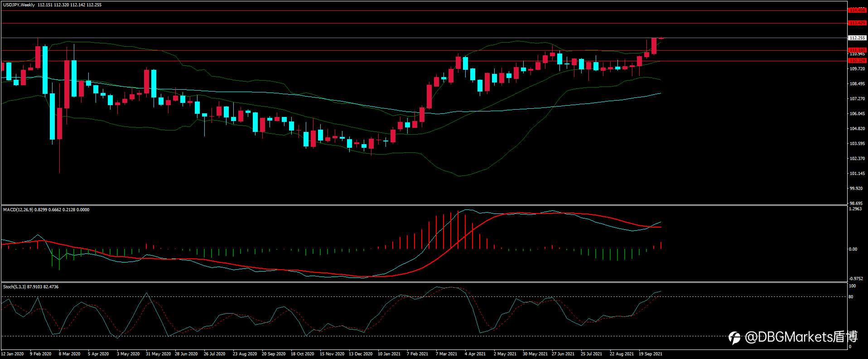Click the 108.495 price axis label
This screenshot has width=868, height=359.
click(x=858, y=84)
